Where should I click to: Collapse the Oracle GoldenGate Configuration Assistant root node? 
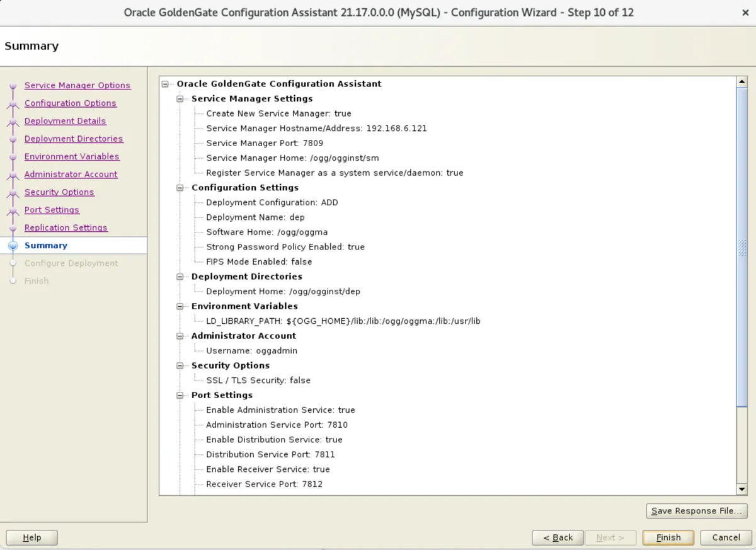point(165,83)
